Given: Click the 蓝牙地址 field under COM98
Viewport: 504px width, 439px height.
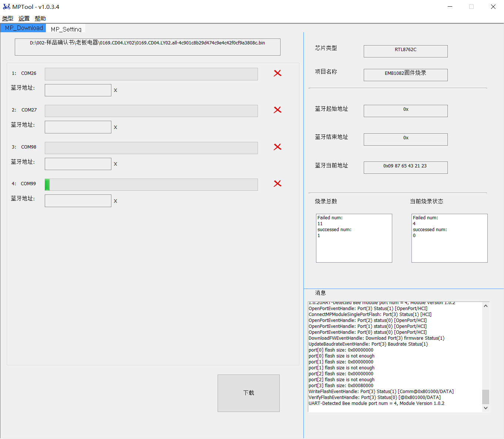Looking at the screenshot, I should pyautogui.click(x=78, y=164).
